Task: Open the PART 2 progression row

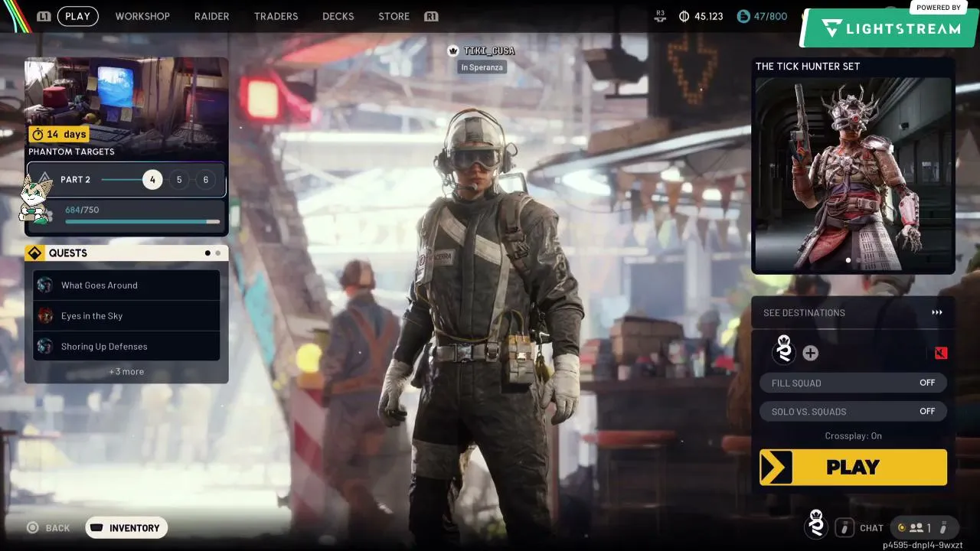Action: [127, 180]
